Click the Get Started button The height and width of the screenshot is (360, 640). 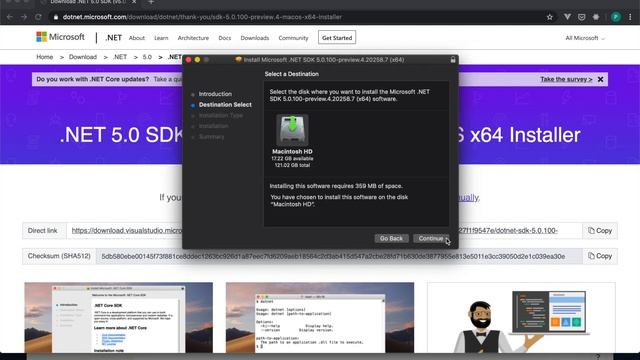pyautogui.click(x=337, y=38)
